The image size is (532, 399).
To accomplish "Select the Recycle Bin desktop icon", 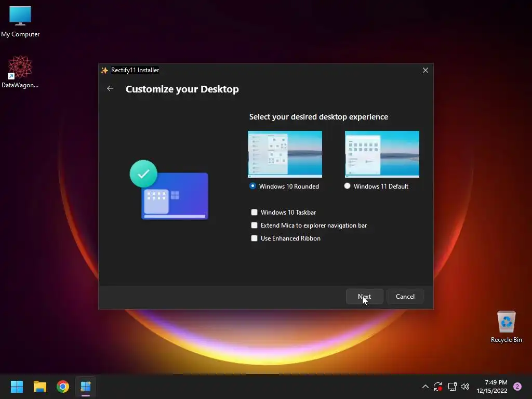I will coord(506,327).
